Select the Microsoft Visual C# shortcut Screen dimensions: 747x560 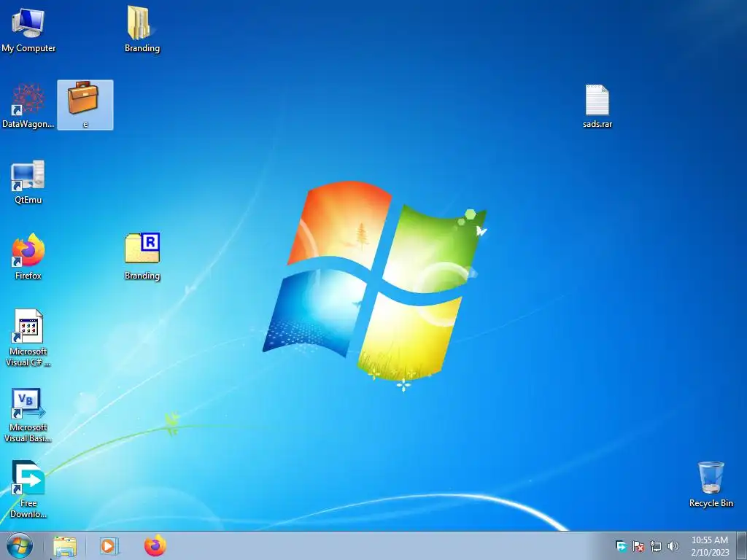click(x=28, y=338)
